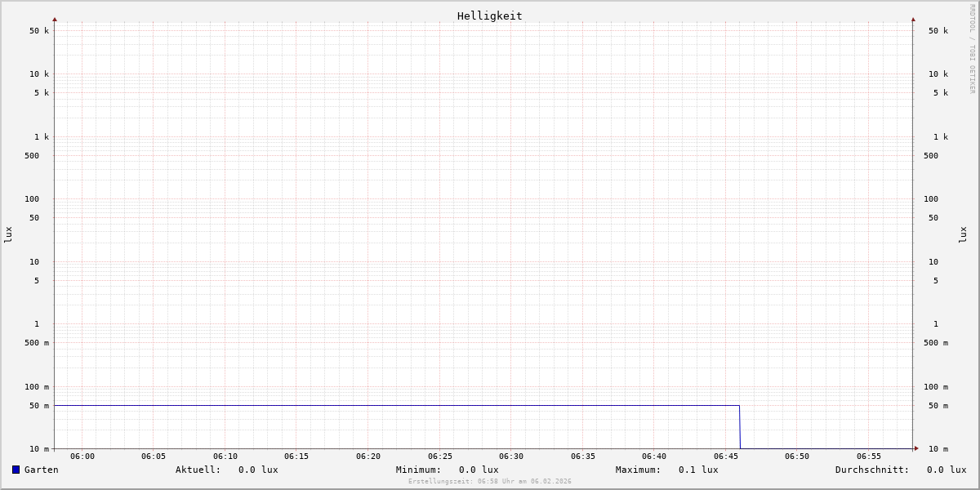
Task: Click the 06:45 time axis label
Action: 726,457
